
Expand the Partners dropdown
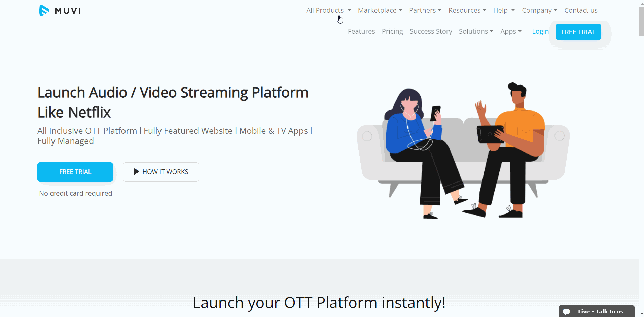[x=425, y=10]
